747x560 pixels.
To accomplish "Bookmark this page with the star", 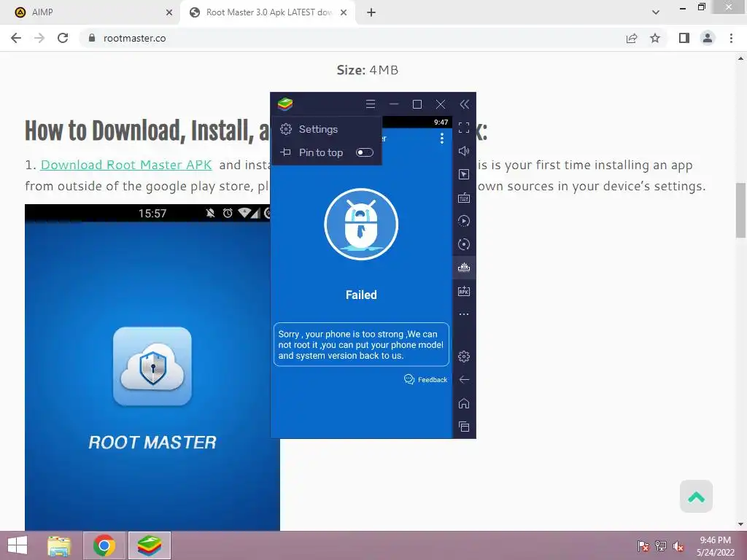I will pos(656,38).
